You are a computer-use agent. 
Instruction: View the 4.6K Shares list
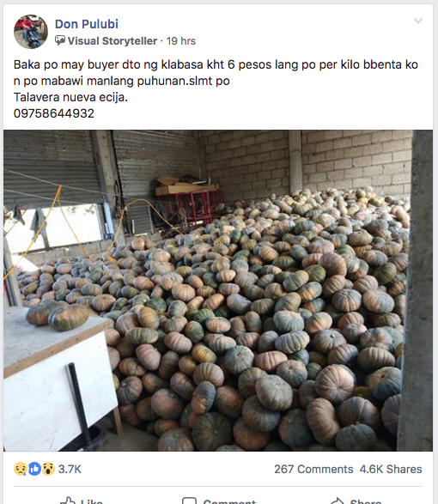point(391,470)
